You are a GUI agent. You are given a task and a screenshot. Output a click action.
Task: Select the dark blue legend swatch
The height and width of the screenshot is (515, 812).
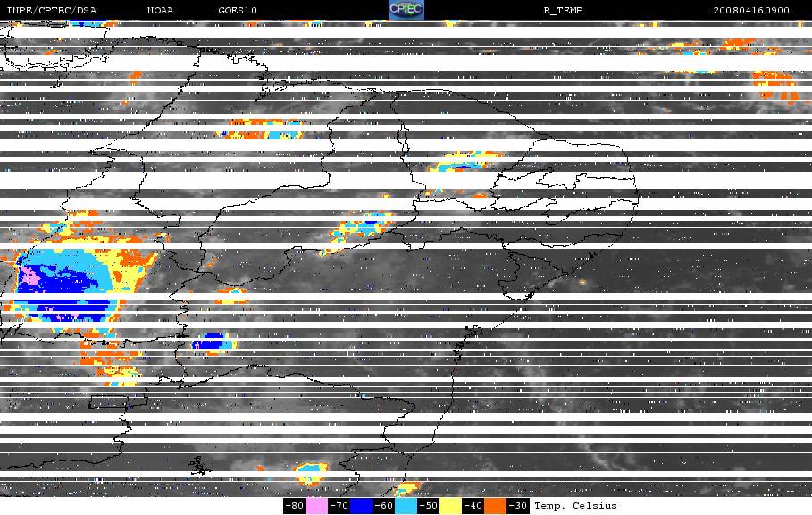(361, 506)
